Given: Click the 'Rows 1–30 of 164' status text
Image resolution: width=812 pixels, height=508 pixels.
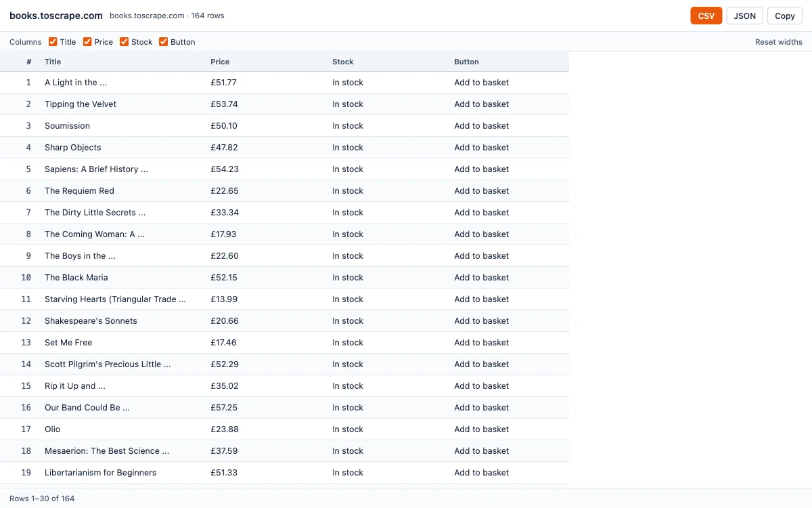Looking at the screenshot, I should click(42, 499).
